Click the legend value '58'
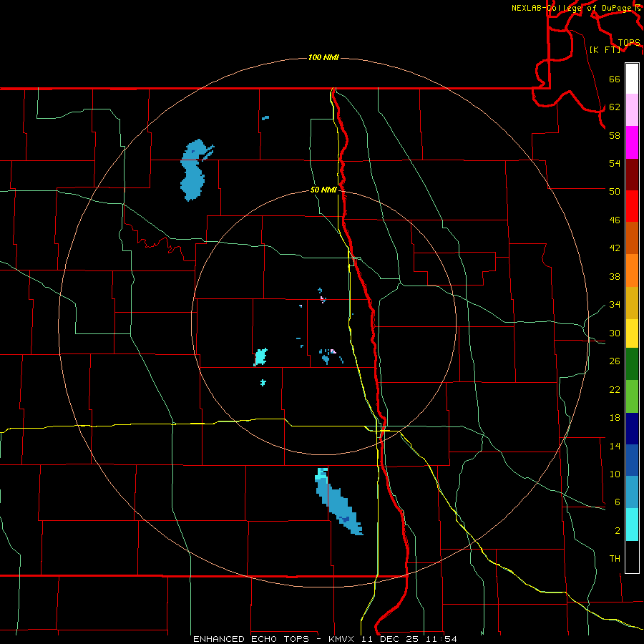The image size is (644, 644). pyautogui.click(x=615, y=135)
